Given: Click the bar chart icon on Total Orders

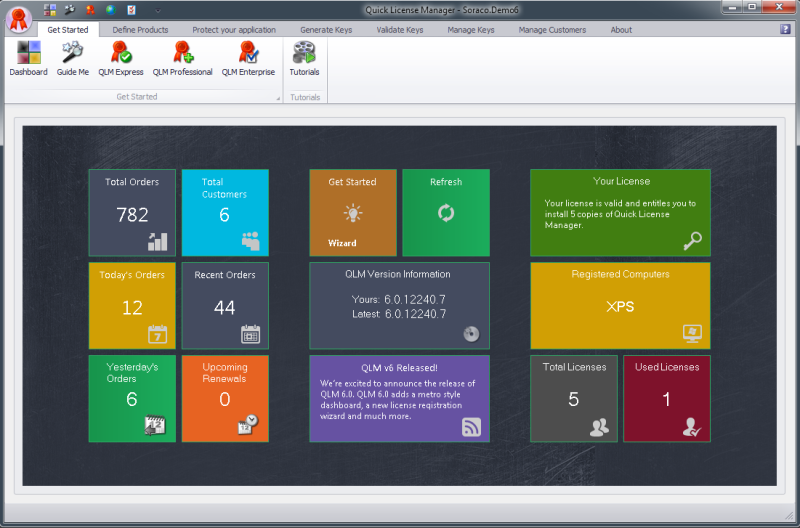Looking at the screenshot, I should [x=158, y=241].
